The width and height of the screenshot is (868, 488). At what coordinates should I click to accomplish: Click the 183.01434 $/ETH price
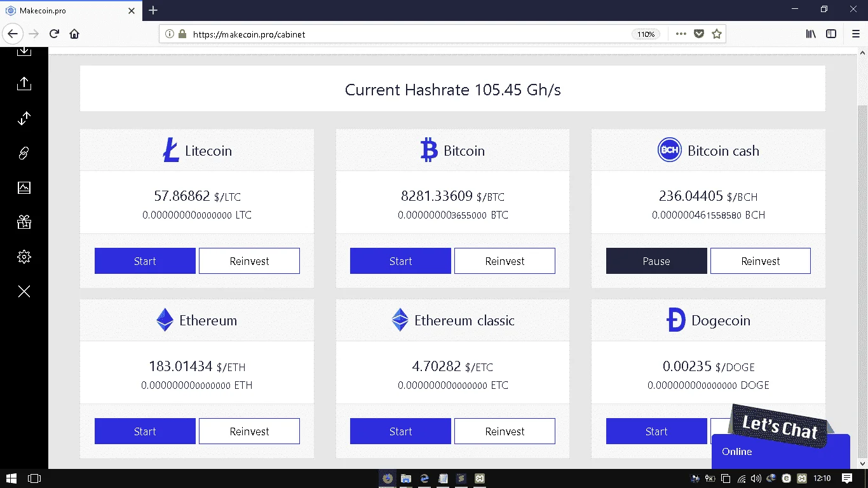[197, 367]
